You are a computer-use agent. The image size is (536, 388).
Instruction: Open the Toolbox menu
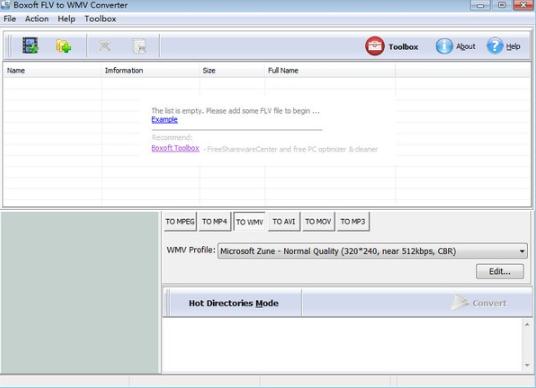pos(100,19)
